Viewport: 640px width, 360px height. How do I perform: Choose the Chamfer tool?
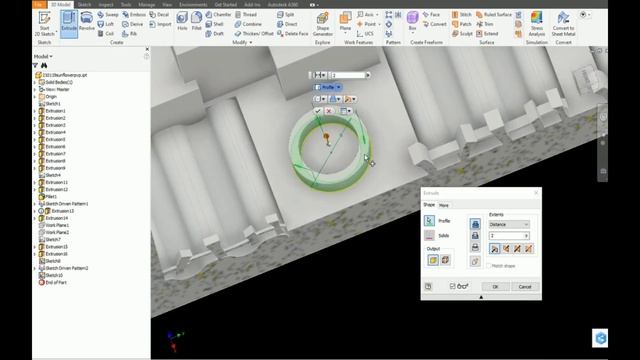[218, 14]
